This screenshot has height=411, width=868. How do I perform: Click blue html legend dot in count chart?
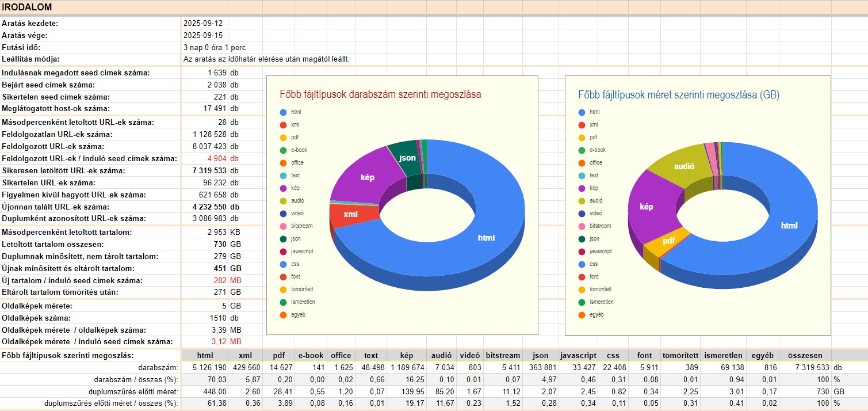(283, 112)
